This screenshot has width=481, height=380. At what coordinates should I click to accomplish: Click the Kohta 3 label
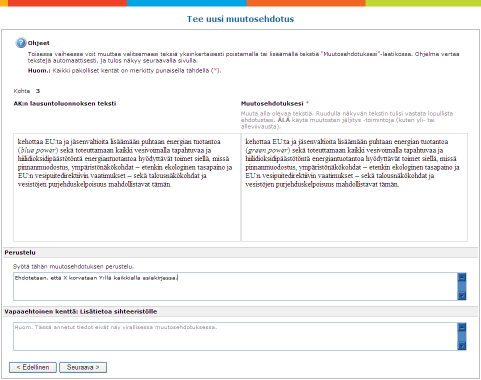pyautogui.click(x=27, y=91)
